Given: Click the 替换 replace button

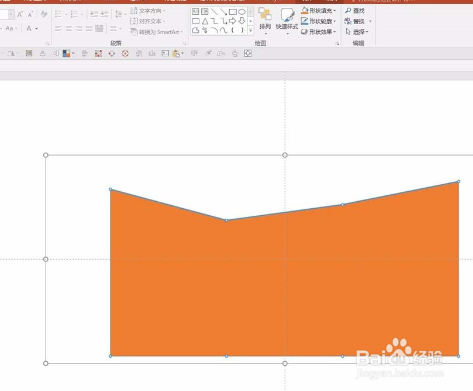Looking at the screenshot, I should pos(355,21).
